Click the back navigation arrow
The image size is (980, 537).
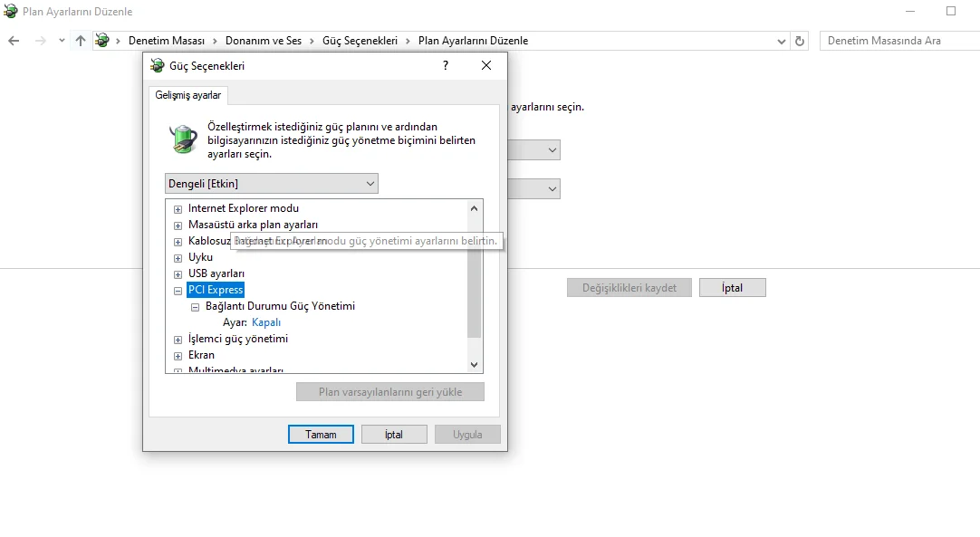click(14, 41)
